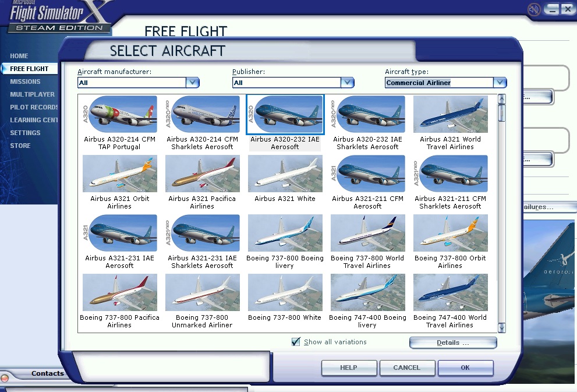Screen dimensions: 577x392
Task: Click Failures button in Free Flight window
Action: point(550,207)
